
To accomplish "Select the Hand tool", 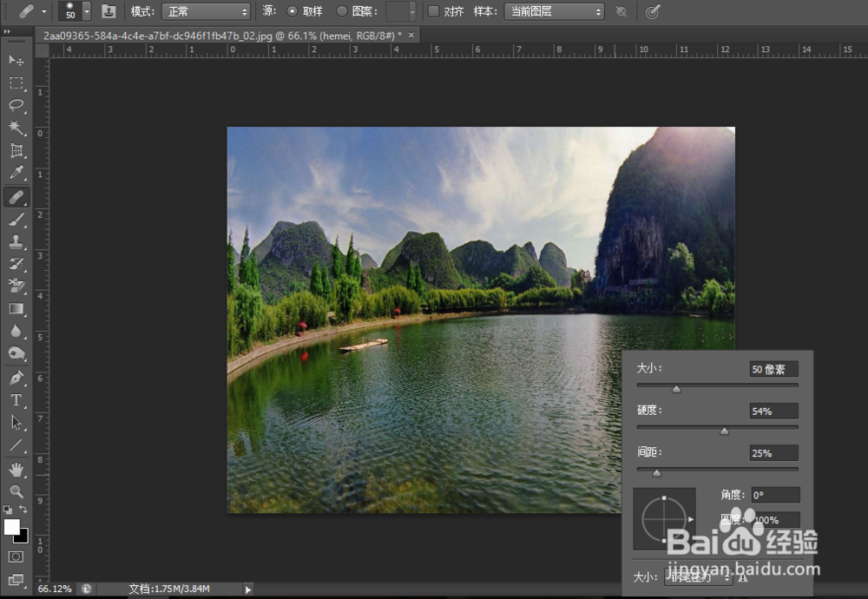I will [16, 470].
